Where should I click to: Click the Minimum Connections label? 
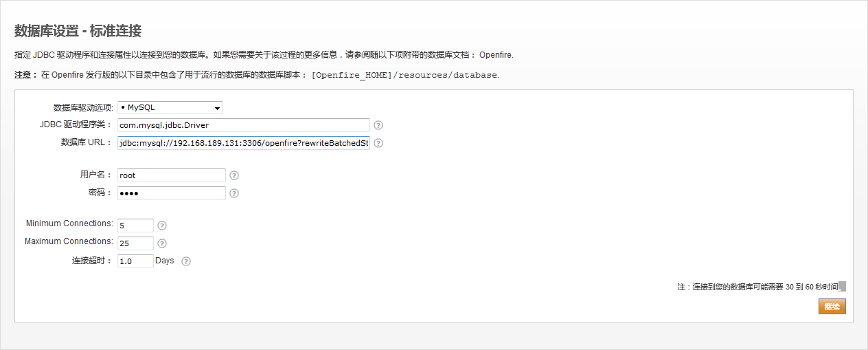point(69,223)
